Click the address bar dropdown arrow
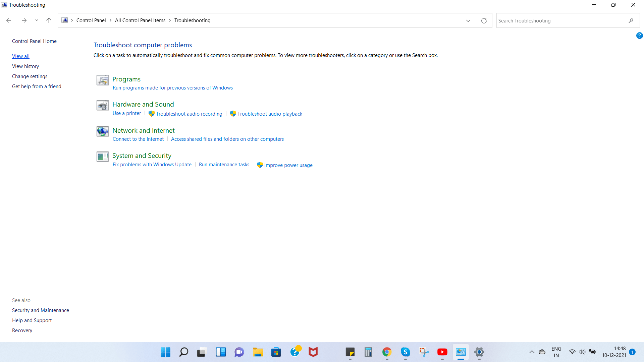644x362 pixels. pos(468,20)
